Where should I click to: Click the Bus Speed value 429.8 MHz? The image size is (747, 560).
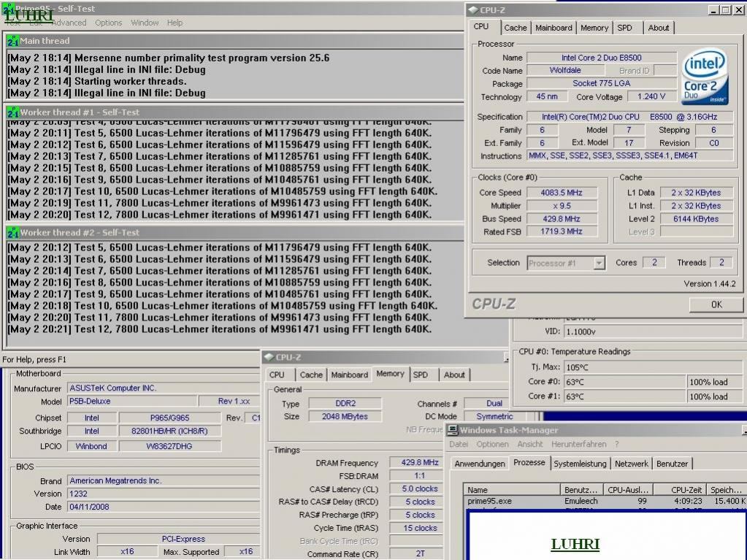(562, 219)
